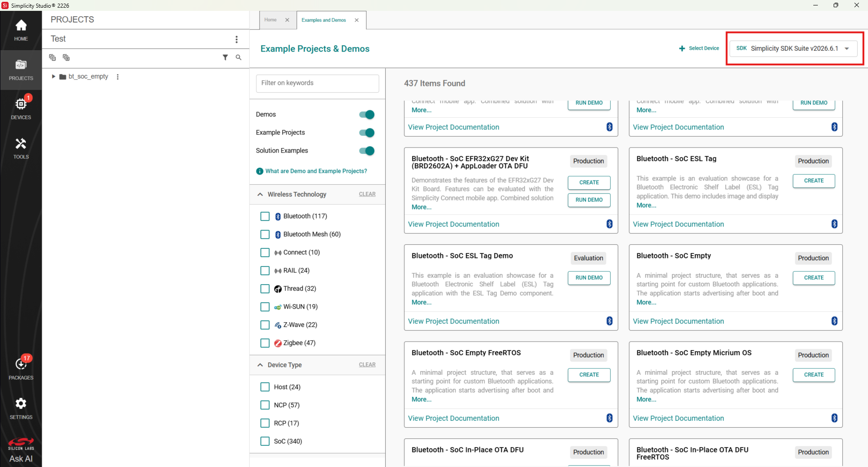Close the Examples and Demos tab
Viewport: 868px width, 467px height.
point(357,20)
